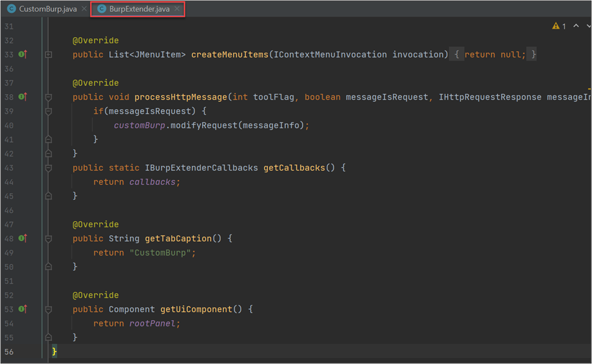Expand the folded createMenuItems method
Screen dimensions: 592x364
(48, 55)
